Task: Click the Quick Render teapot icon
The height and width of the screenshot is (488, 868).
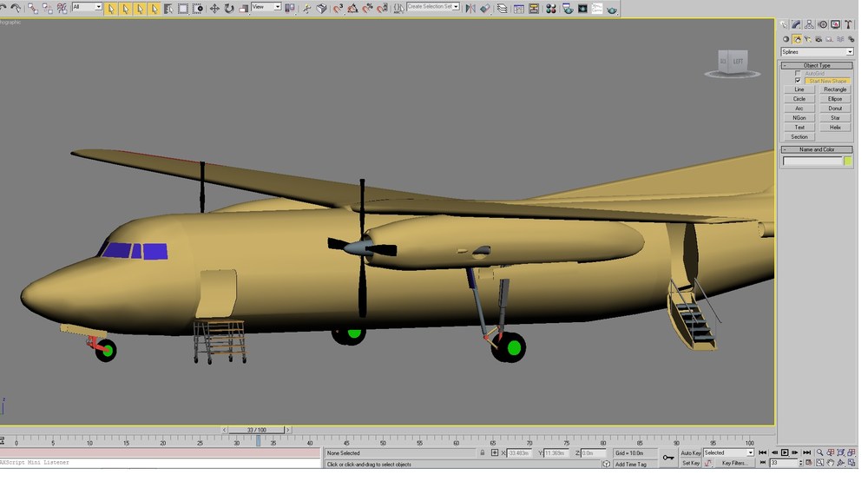Action: pyautogui.click(x=612, y=9)
